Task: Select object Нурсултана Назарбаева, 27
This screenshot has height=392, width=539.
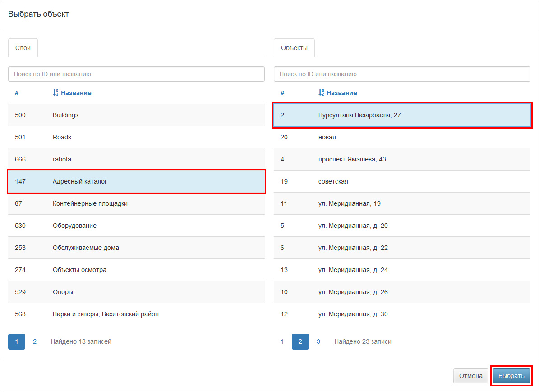Action: (x=401, y=115)
